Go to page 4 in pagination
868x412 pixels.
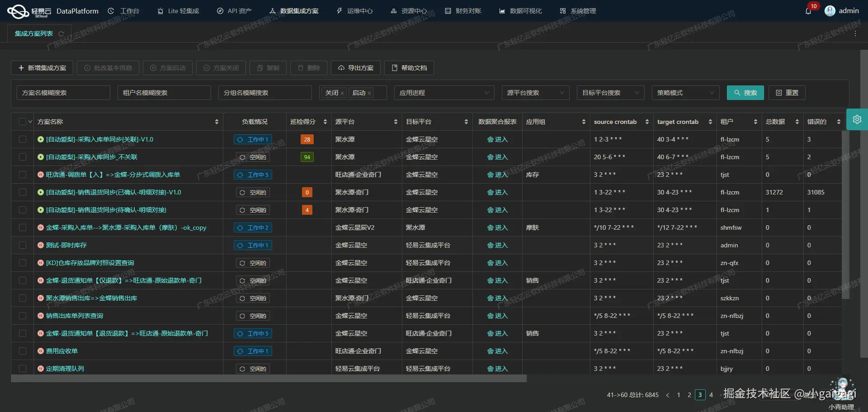click(x=711, y=395)
